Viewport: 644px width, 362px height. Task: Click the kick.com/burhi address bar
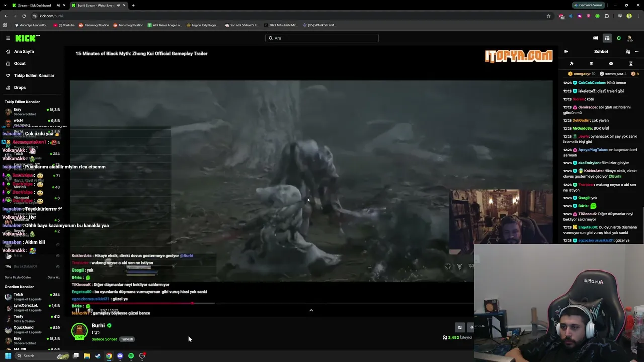[x=292, y=16]
